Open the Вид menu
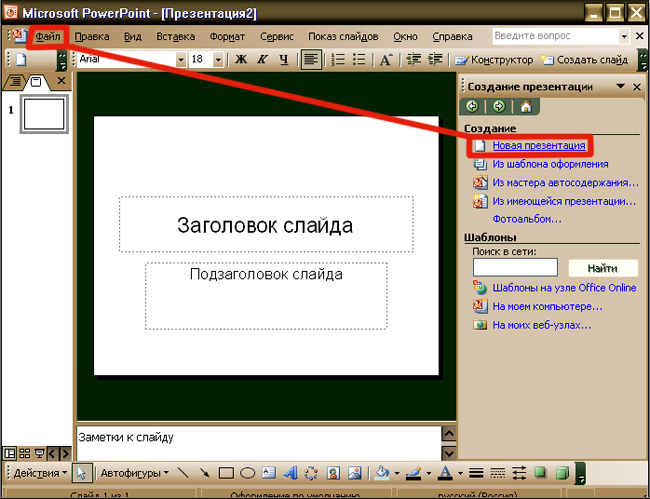This screenshot has width=650, height=499. pos(133,36)
